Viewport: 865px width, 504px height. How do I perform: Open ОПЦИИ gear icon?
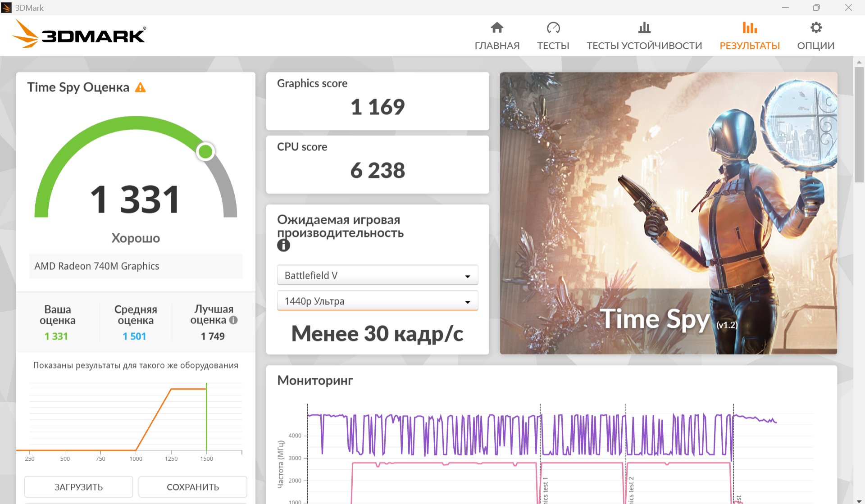pyautogui.click(x=816, y=28)
